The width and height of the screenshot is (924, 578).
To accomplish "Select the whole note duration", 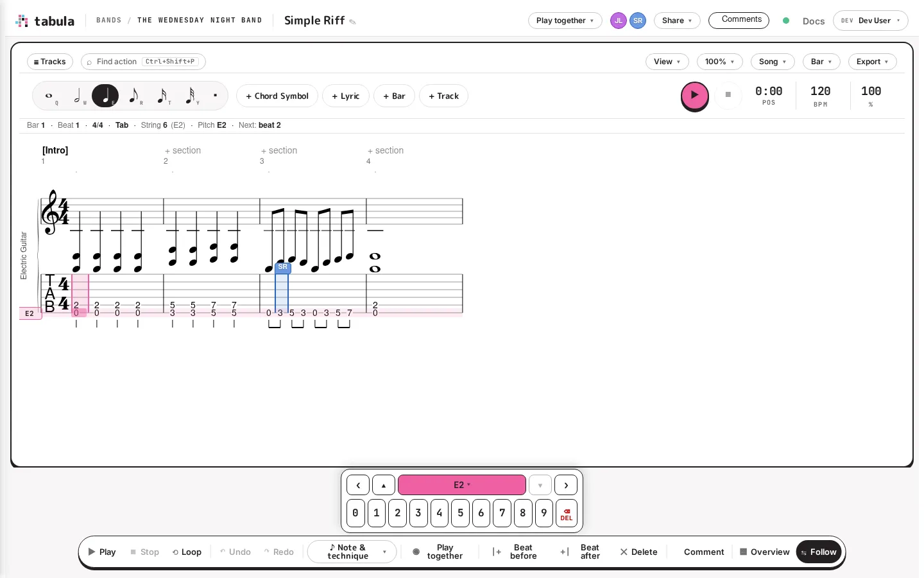I will tap(49, 96).
